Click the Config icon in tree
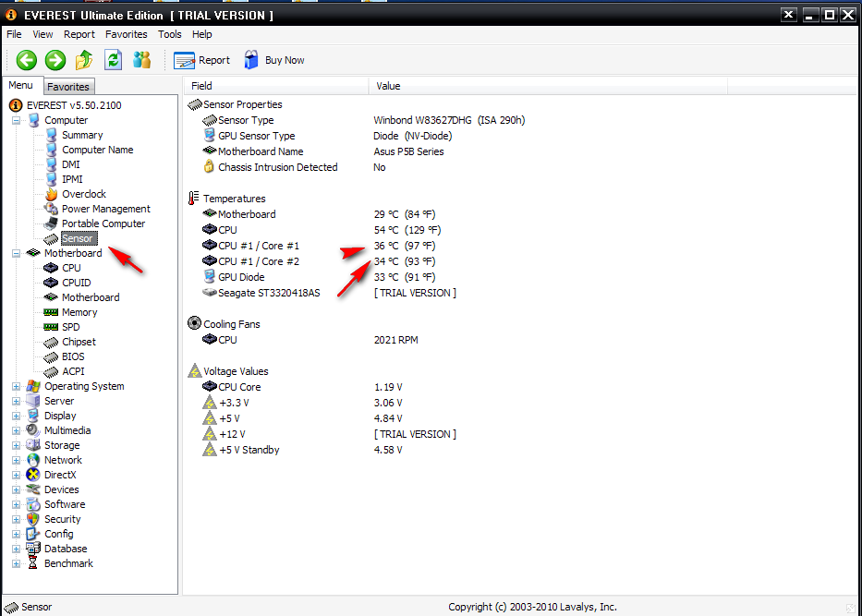This screenshot has width=862, height=616. tap(33, 534)
